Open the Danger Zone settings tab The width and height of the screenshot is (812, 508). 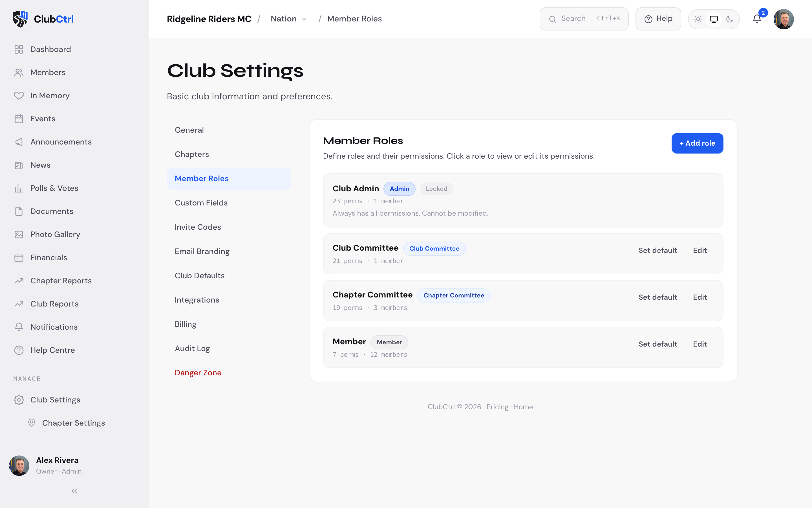tap(229, 373)
